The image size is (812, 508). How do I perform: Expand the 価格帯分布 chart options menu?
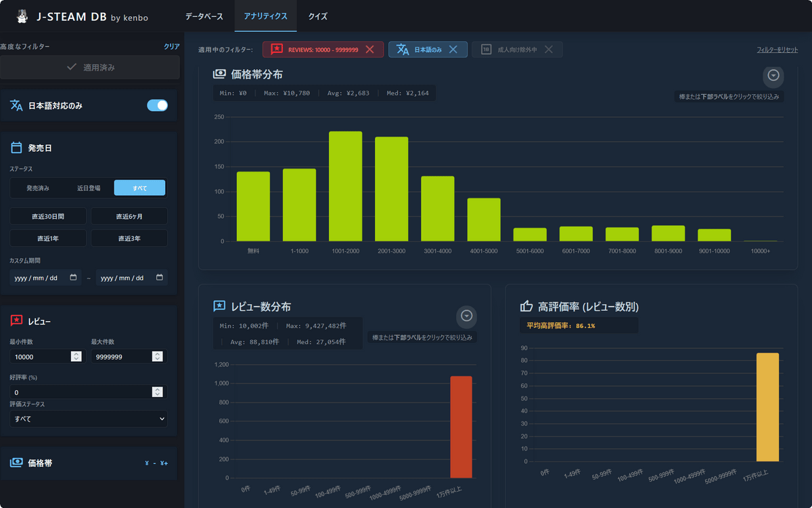[x=773, y=75]
